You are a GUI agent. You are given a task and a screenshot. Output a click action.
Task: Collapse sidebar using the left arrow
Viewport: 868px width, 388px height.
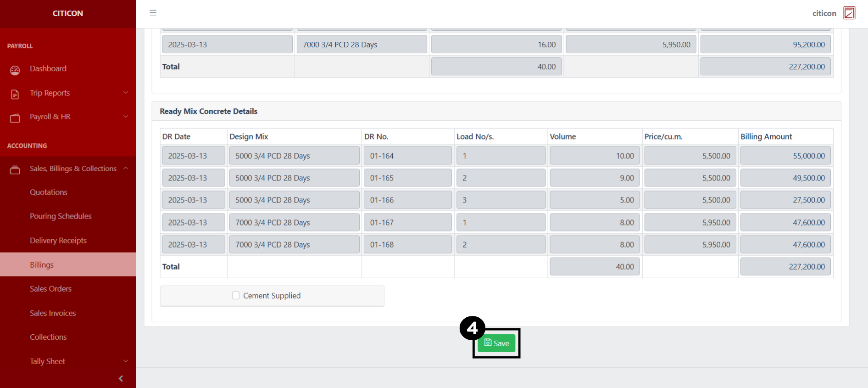[x=121, y=378]
